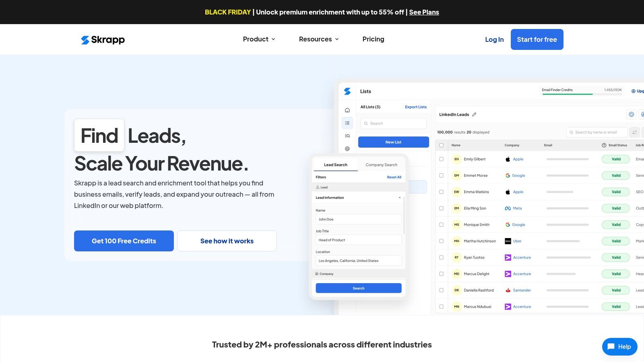Select the Home icon in sidebar

347,109
